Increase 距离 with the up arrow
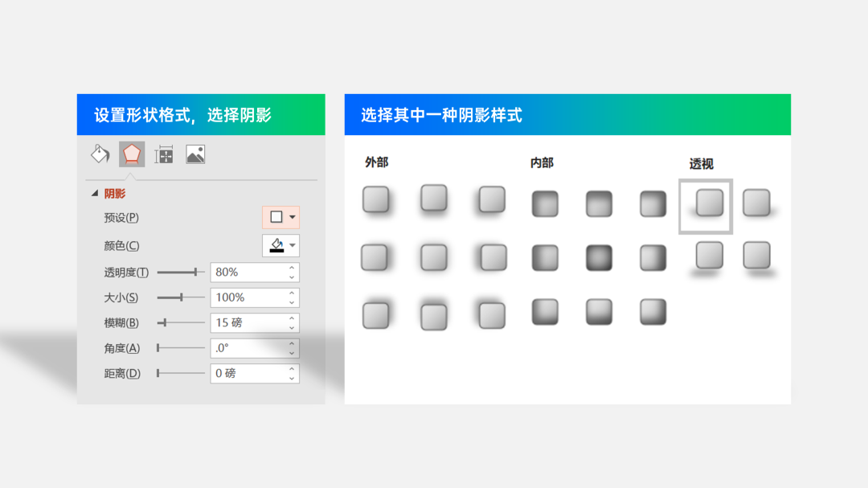868x488 pixels. [292, 369]
